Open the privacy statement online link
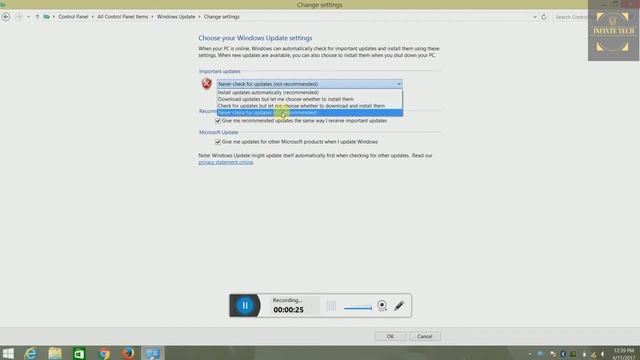The height and width of the screenshot is (360, 640). [226, 162]
